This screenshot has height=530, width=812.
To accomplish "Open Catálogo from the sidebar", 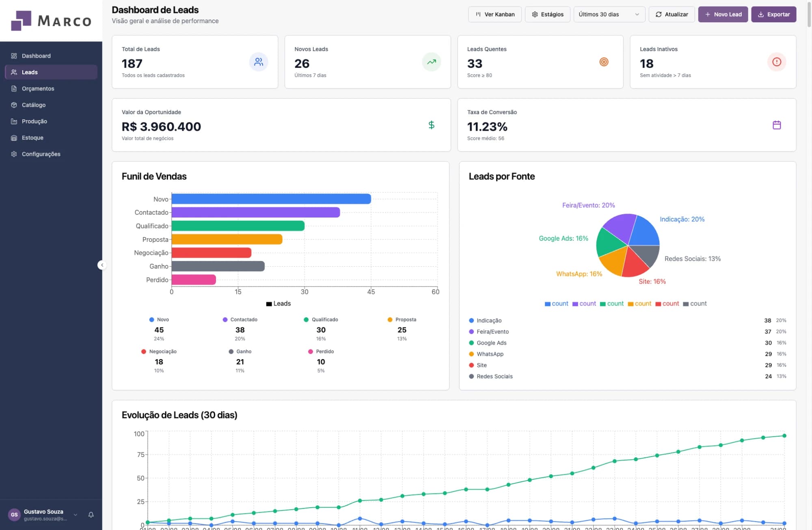I will (51, 105).
